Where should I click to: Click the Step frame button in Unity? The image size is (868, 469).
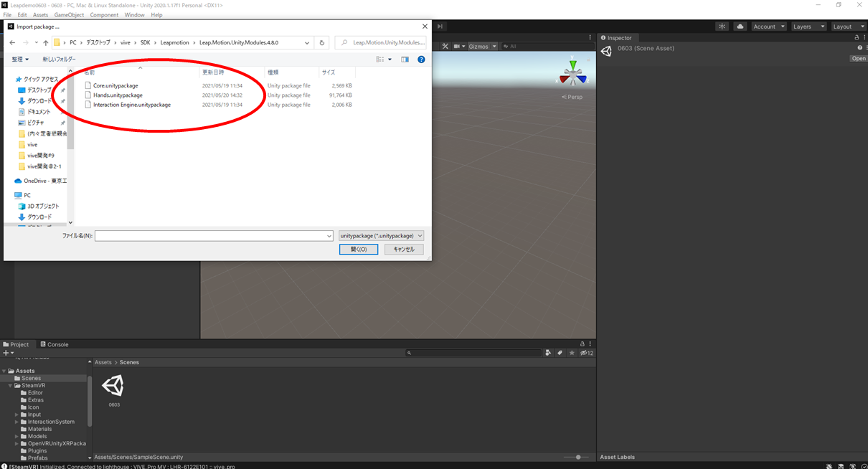(x=440, y=27)
